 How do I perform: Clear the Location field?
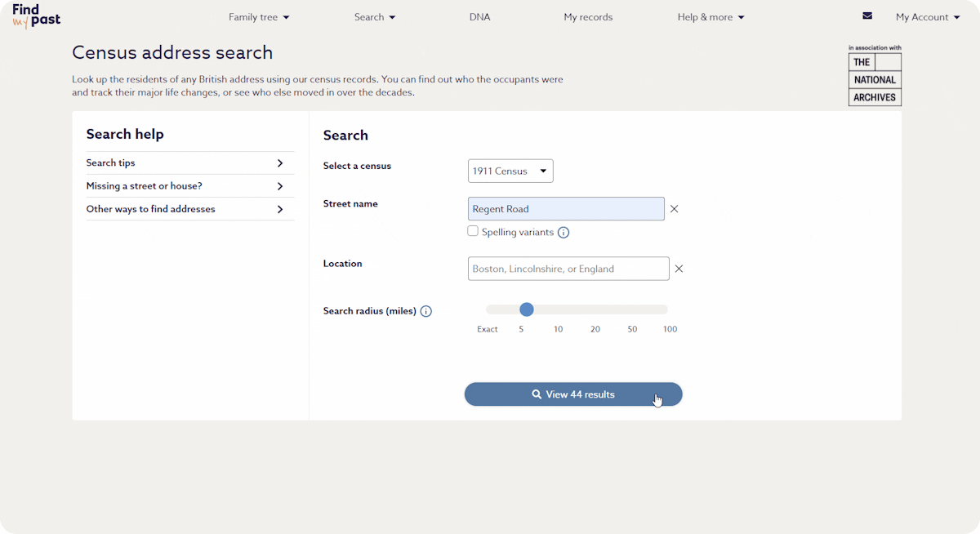(679, 269)
